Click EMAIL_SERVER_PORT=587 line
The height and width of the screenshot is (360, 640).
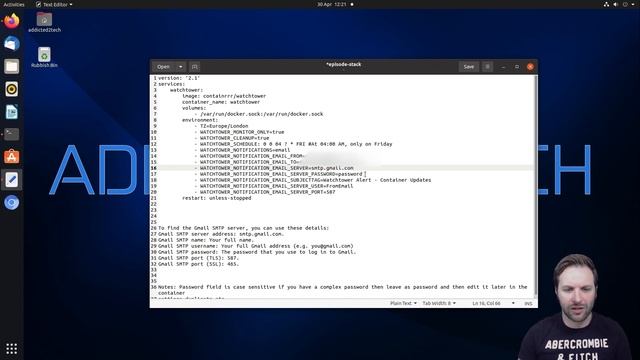(x=264, y=192)
